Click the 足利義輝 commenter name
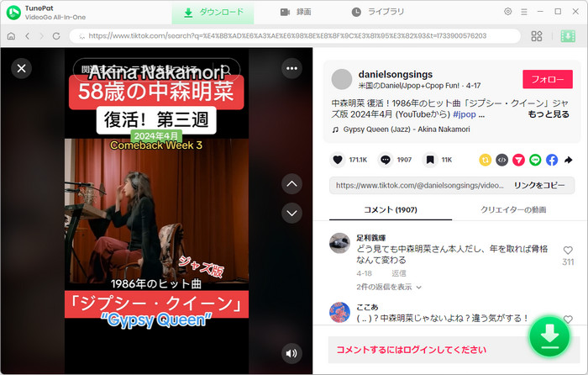Screen dimensions: 588x375 click(x=370, y=238)
